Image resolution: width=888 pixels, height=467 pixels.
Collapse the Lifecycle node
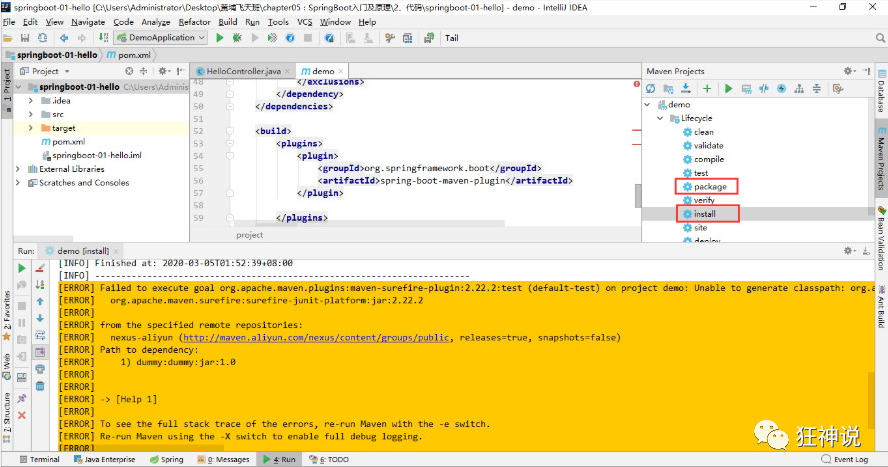pos(660,118)
